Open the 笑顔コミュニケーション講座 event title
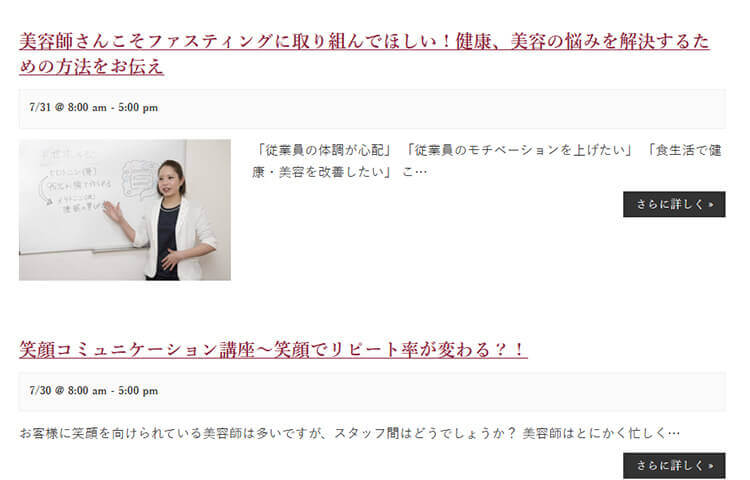This screenshot has height=480, width=750. tap(273, 349)
